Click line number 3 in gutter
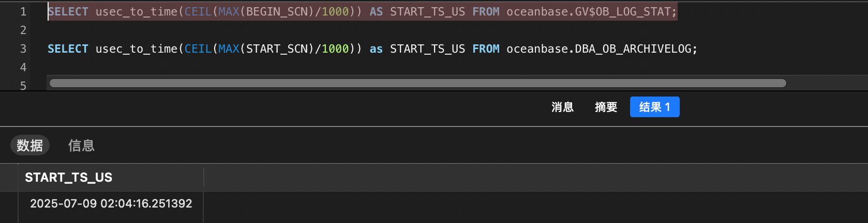 point(23,49)
